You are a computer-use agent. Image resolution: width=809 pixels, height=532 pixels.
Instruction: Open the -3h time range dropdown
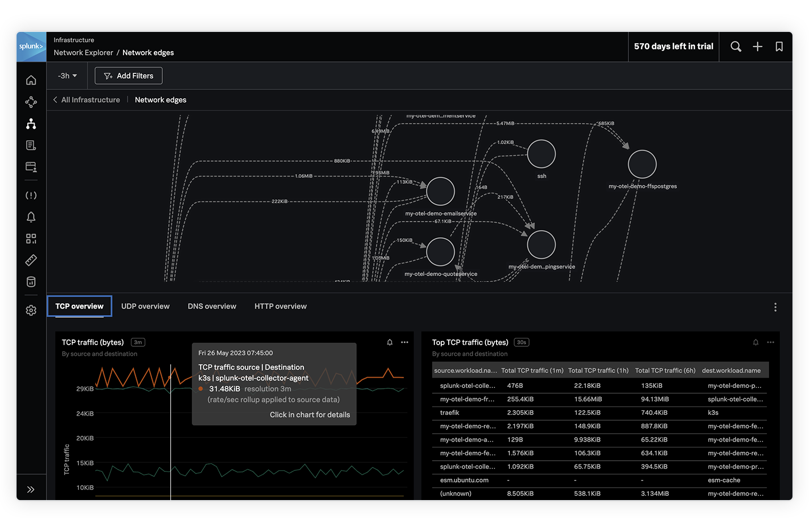[68, 76]
